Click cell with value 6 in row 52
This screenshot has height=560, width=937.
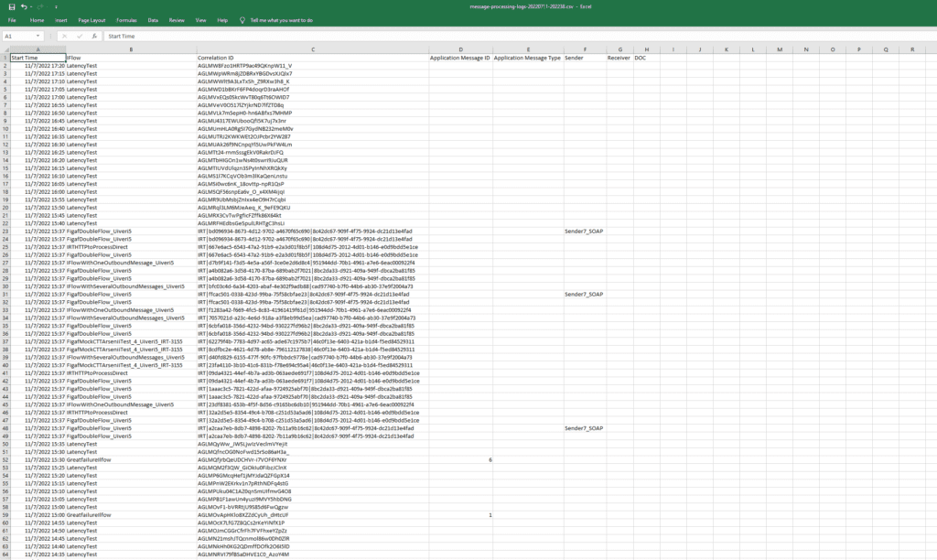(x=460, y=460)
